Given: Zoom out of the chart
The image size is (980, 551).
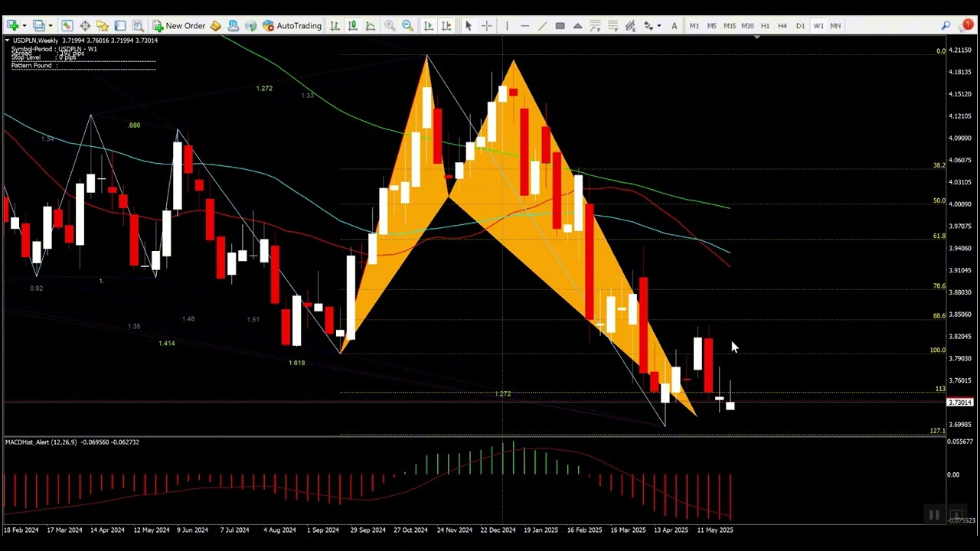Looking at the screenshot, I should (x=407, y=26).
